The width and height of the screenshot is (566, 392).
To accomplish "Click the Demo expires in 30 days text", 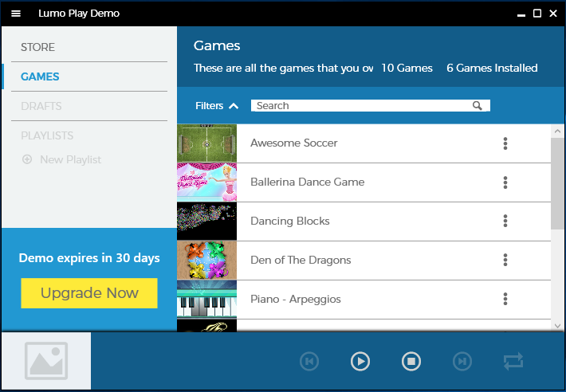I will [89, 258].
